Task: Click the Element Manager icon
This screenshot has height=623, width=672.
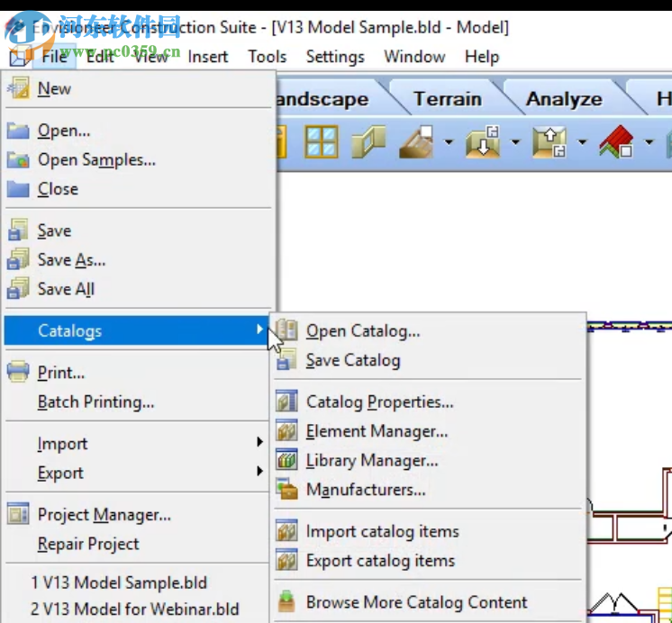Action: point(286,430)
